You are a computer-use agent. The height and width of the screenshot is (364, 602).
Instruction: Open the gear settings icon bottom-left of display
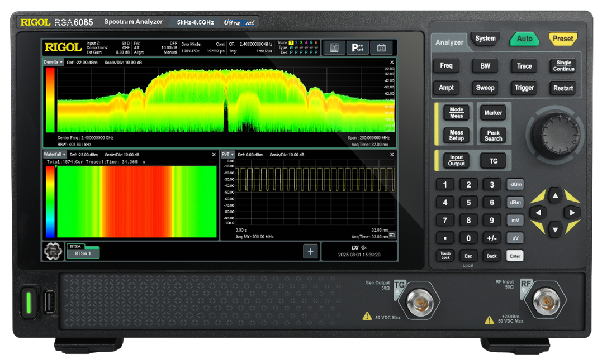(53, 252)
